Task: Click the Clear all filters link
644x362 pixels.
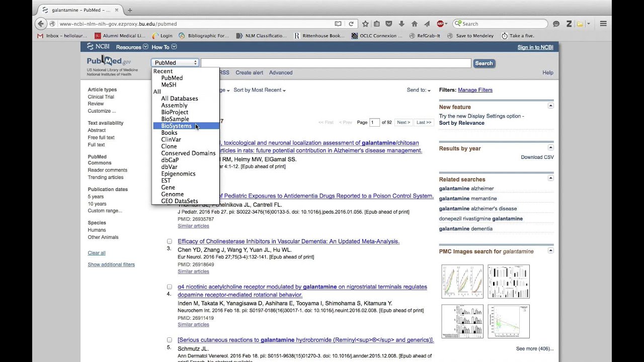Action: (x=97, y=253)
